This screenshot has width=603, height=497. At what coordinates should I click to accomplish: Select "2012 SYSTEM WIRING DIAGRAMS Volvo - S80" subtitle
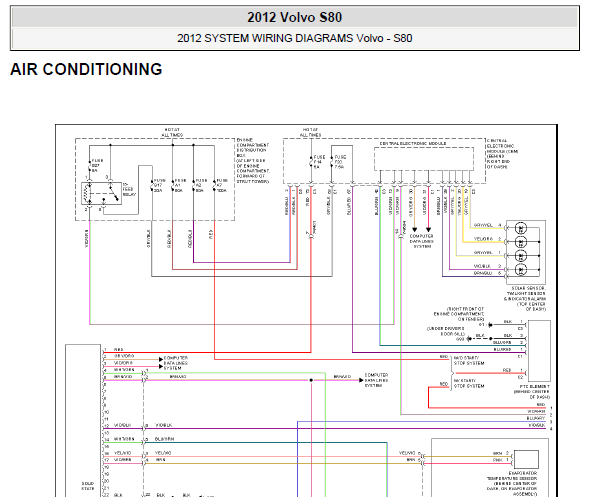295,38
